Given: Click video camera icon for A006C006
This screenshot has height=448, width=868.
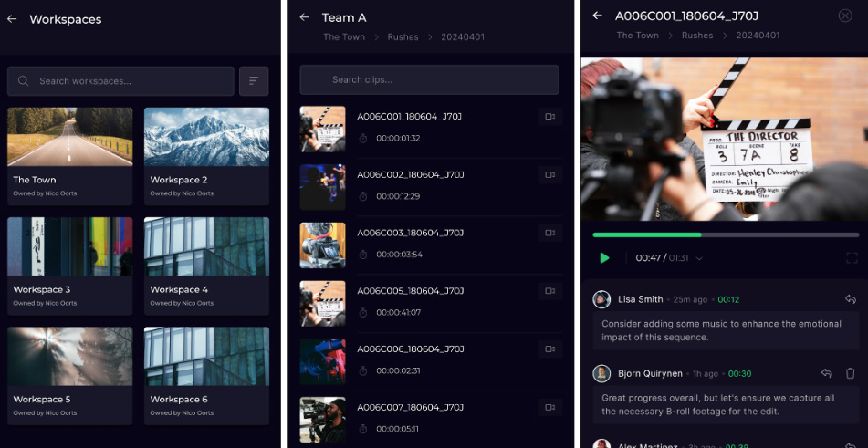Looking at the screenshot, I should coord(549,349).
